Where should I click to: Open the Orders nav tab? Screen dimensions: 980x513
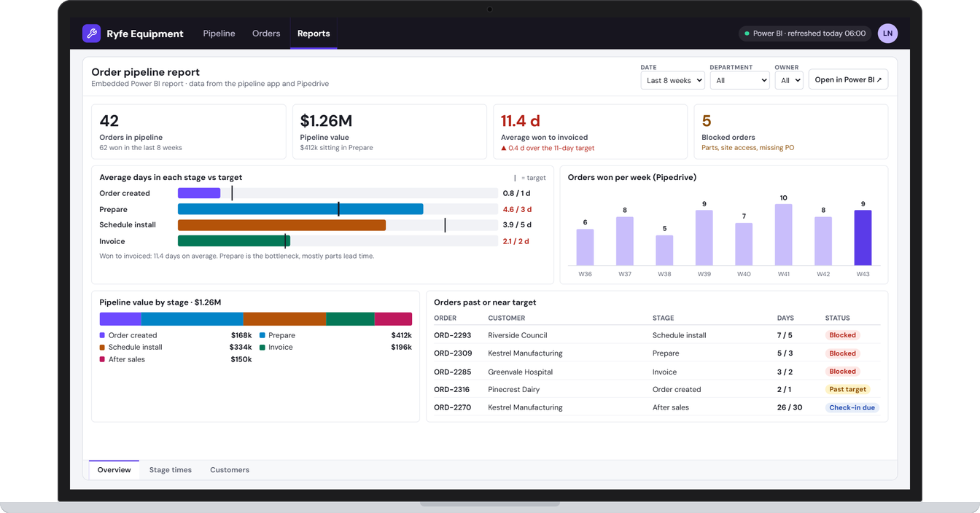point(266,34)
